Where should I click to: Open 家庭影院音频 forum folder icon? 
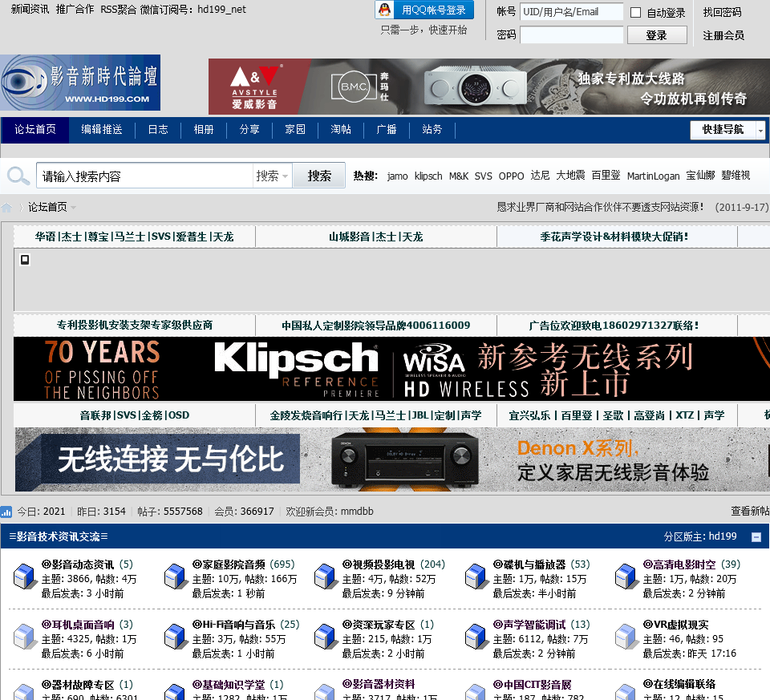tap(176, 577)
